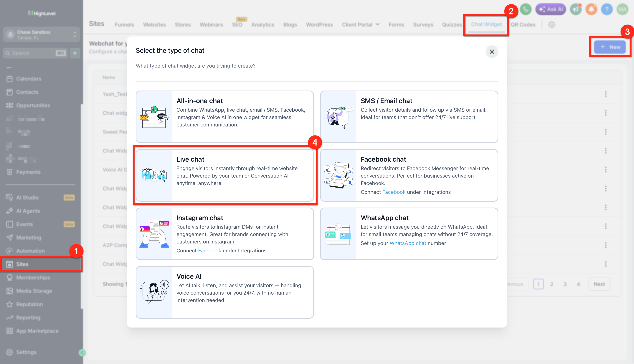Select the WhatsApp chat card

point(409,234)
